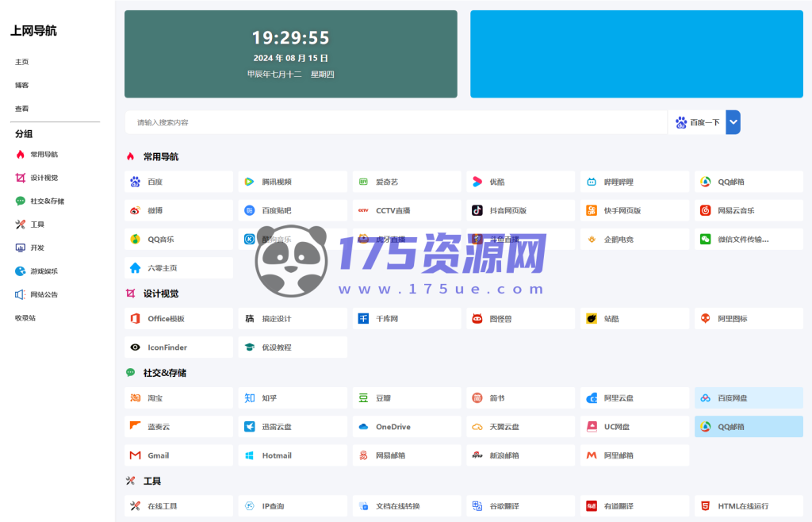
Task: Select 开发 group in sidebar
Action: [x=37, y=248]
